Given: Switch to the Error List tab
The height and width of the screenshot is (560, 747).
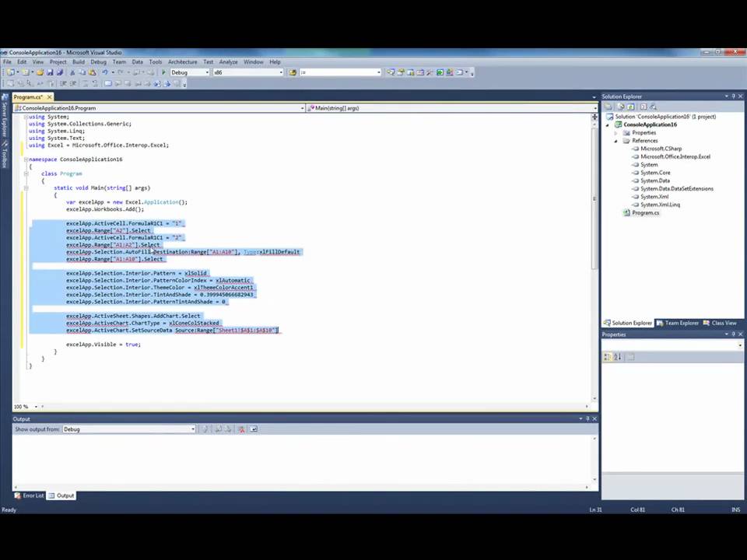Looking at the screenshot, I should (x=30, y=495).
